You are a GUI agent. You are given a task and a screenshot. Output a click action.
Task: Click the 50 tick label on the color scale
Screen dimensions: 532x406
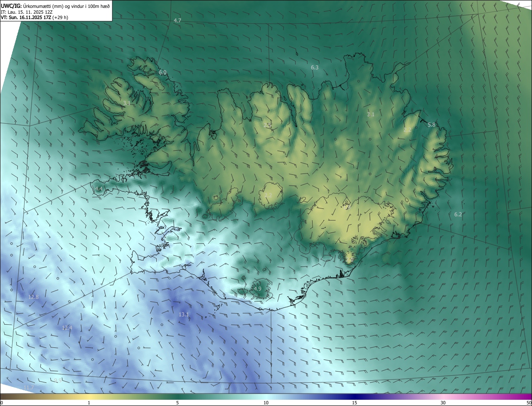(529, 403)
